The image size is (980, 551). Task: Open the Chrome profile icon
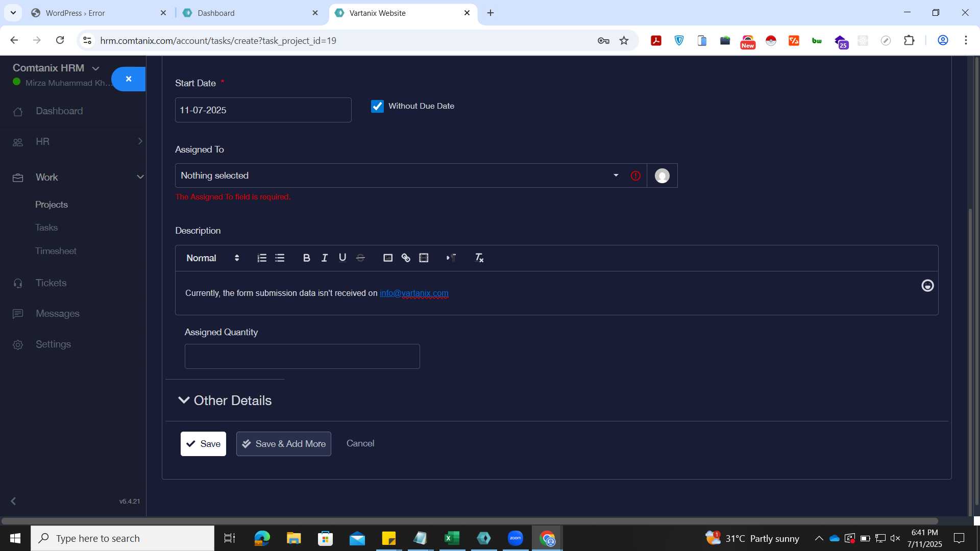click(943, 40)
